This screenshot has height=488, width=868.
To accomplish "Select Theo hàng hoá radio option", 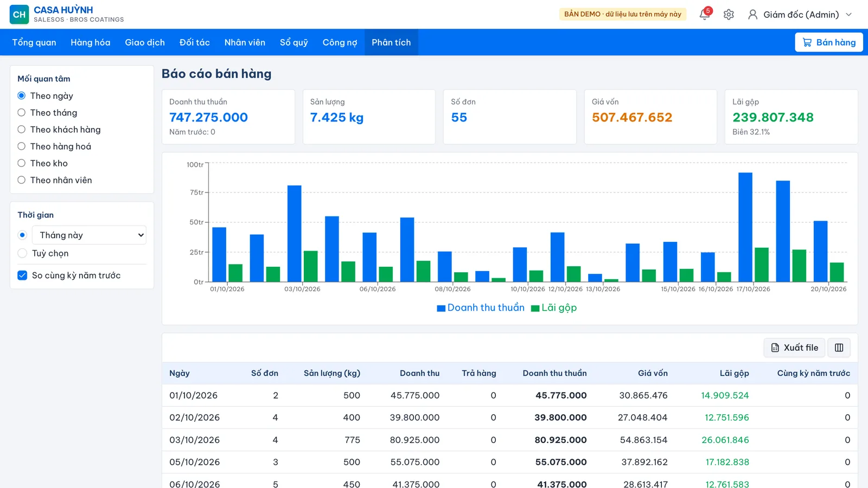I will coord(22,146).
